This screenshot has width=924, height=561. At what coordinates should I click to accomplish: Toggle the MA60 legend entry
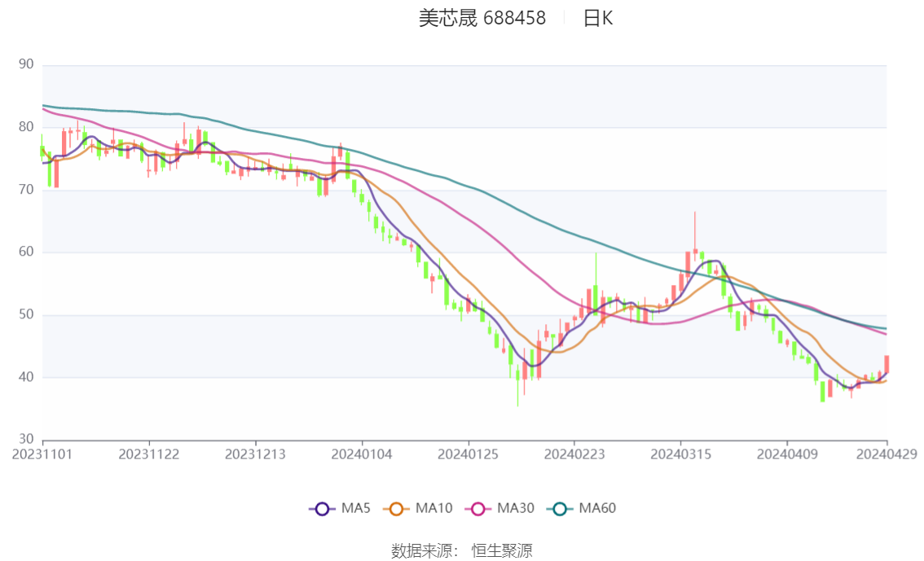pyautogui.click(x=582, y=509)
